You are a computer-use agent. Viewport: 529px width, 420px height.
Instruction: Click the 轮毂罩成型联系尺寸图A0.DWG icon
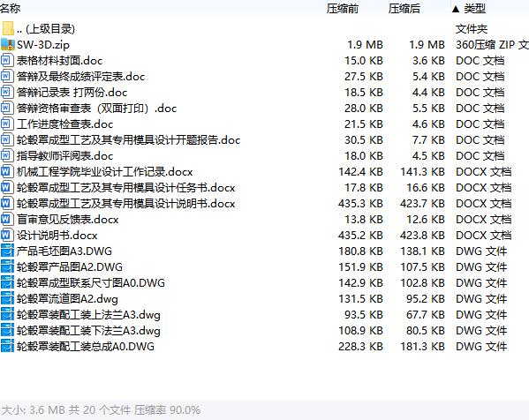click(7, 282)
